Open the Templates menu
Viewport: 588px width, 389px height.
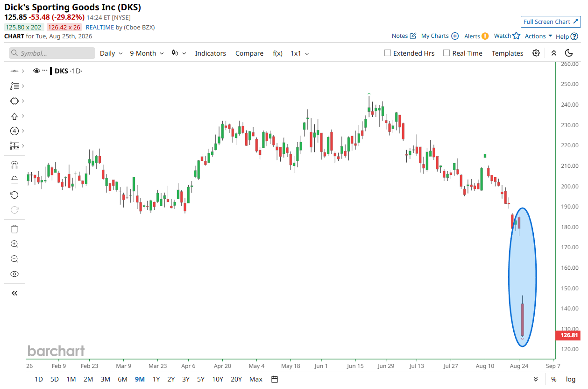(507, 53)
